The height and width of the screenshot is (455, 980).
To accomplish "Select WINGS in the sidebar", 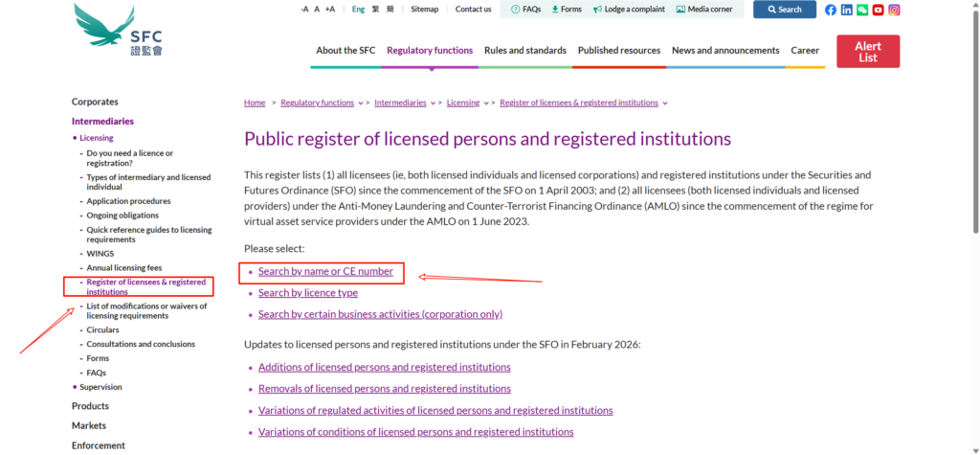I will [x=100, y=253].
